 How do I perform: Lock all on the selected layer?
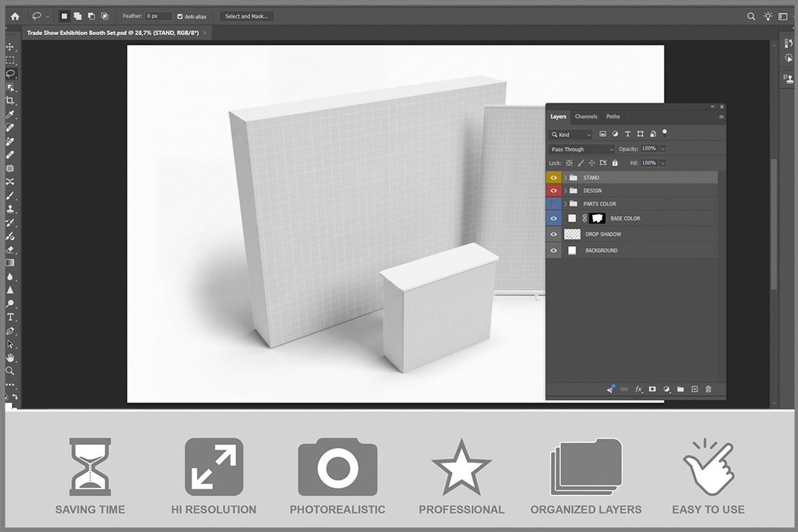(x=614, y=163)
